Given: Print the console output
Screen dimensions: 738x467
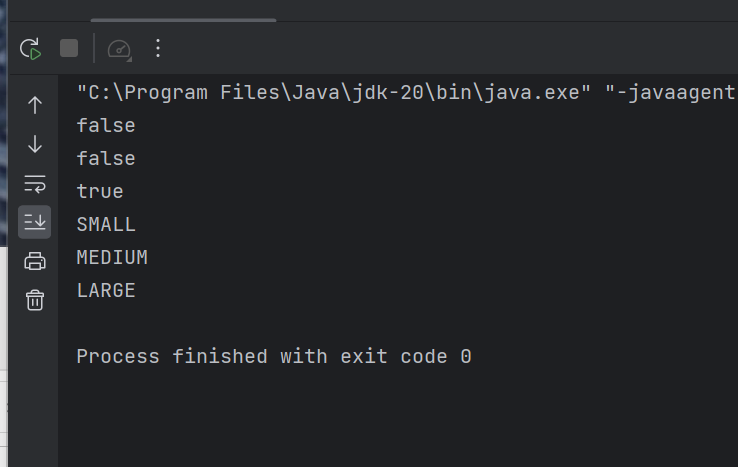Looking at the screenshot, I should 35,261.
